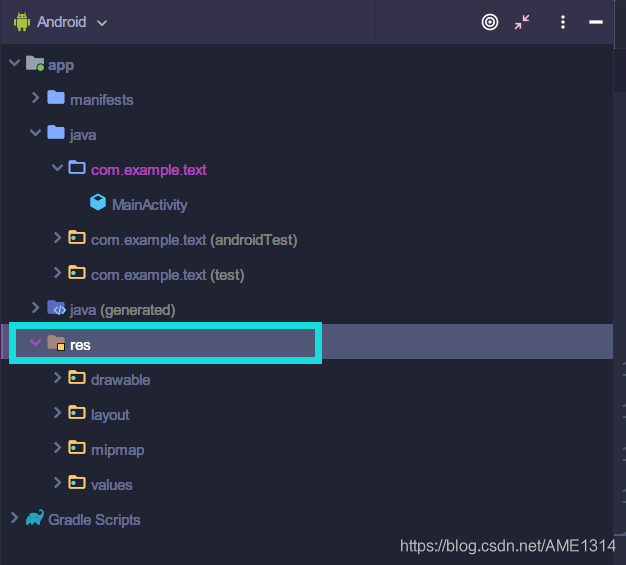Open the Android project view dropdown
The height and width of the screenshot is (565, 626).
102,23
